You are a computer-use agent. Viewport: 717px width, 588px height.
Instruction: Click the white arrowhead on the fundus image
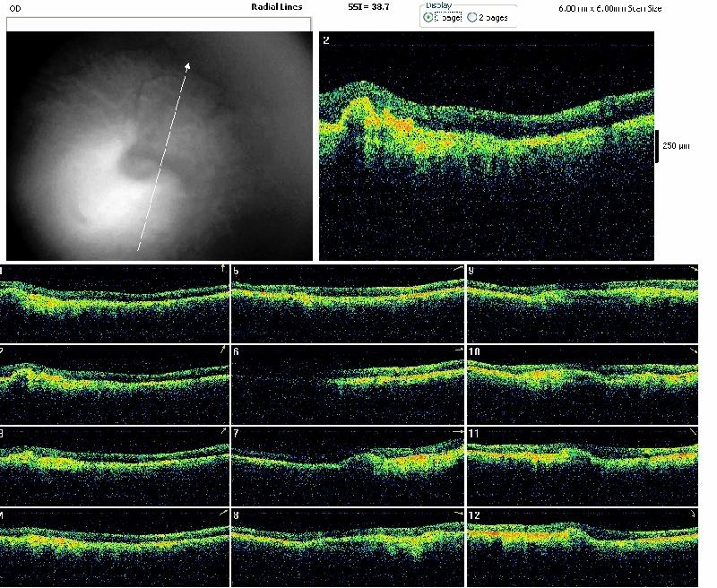(x=187, y=65)
